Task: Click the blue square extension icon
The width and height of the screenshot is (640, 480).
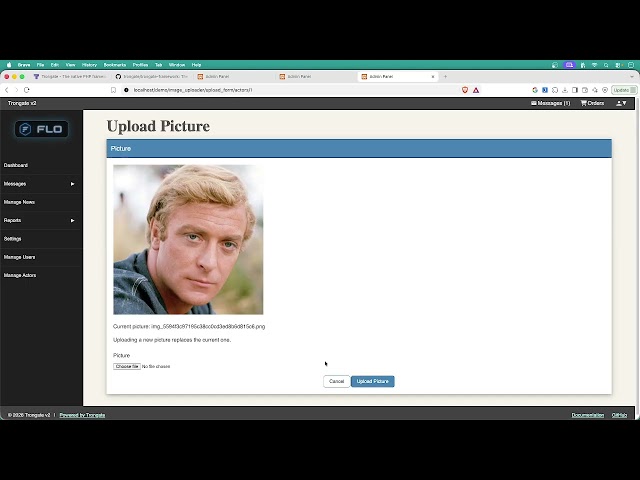Action: (x=544, y=90)
